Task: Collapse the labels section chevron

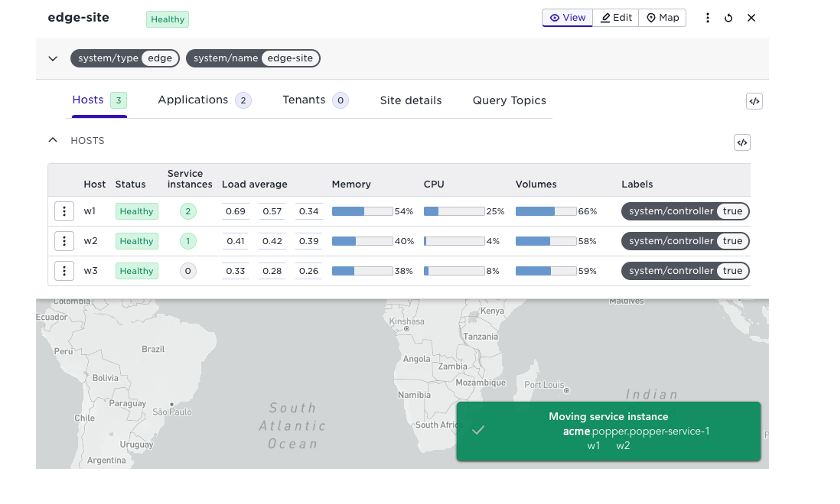Action: pyautogui.click(x=53, y=58)
